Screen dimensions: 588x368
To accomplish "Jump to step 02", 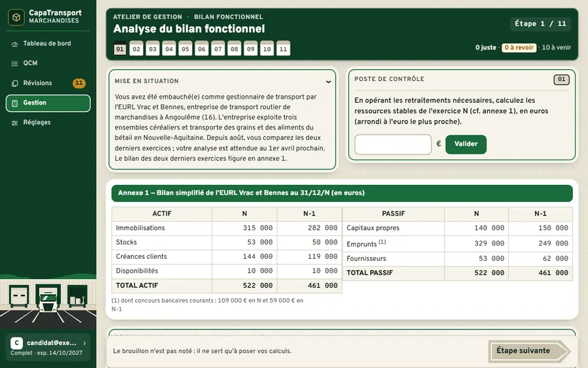I will (136, 49).
